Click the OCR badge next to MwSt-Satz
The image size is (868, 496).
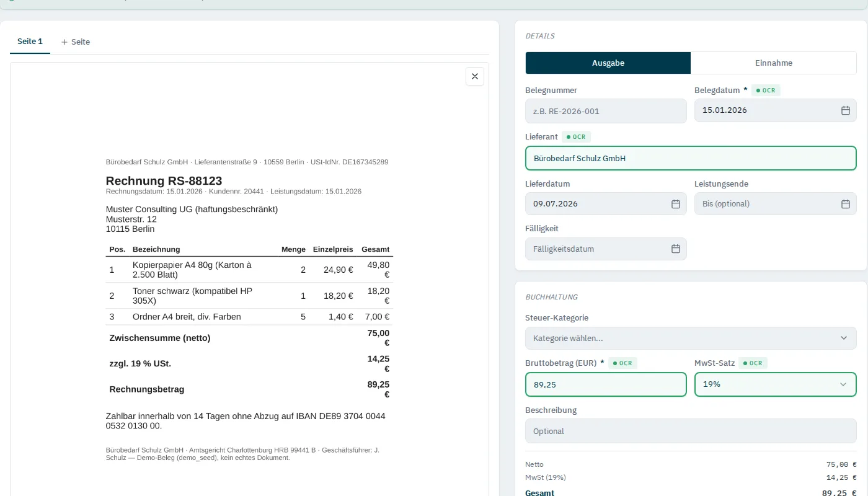(753, 363)
